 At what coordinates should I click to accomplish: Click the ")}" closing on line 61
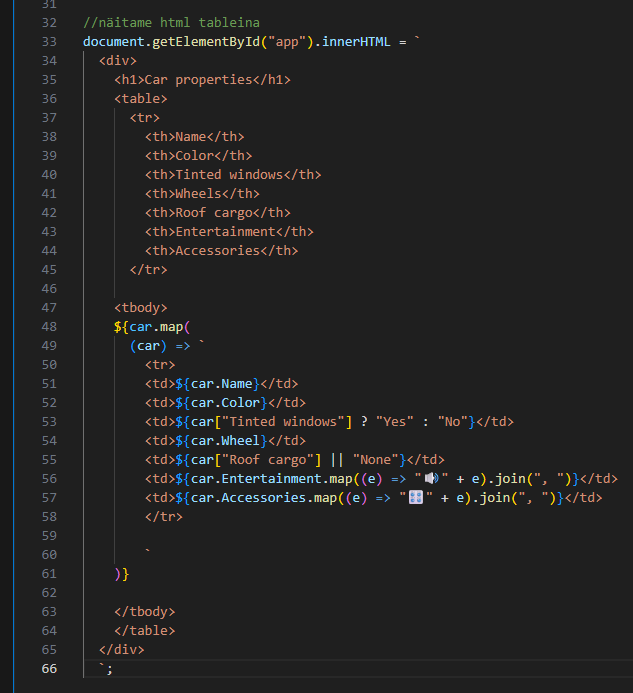[122, 574]
